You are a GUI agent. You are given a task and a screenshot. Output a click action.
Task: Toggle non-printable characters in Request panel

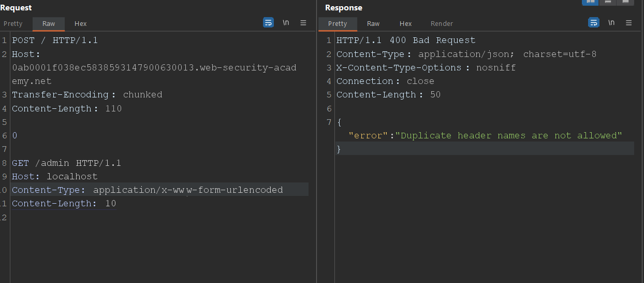pyautogui.click(x=286, y=23)
